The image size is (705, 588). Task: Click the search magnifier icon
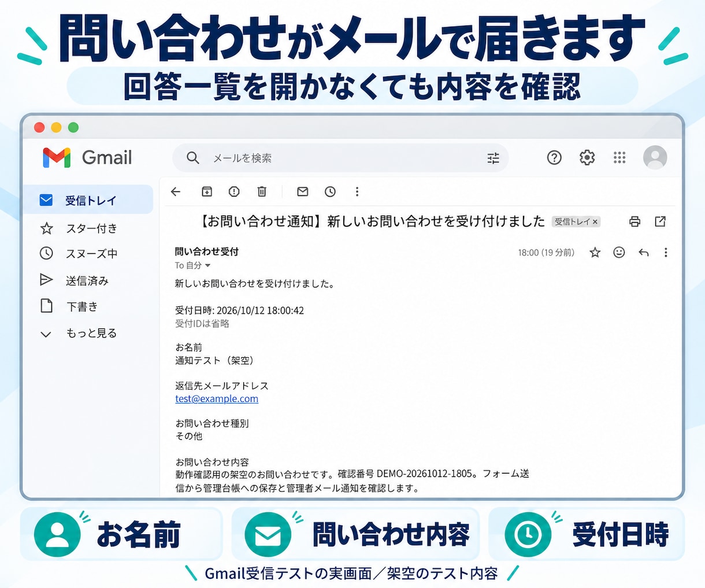(x=193, y=158)
